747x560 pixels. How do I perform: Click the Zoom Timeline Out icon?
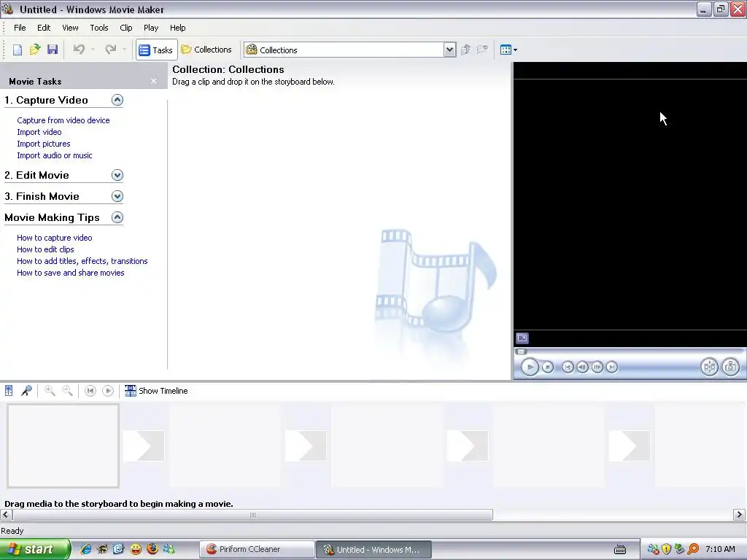(x=67, y=391)
